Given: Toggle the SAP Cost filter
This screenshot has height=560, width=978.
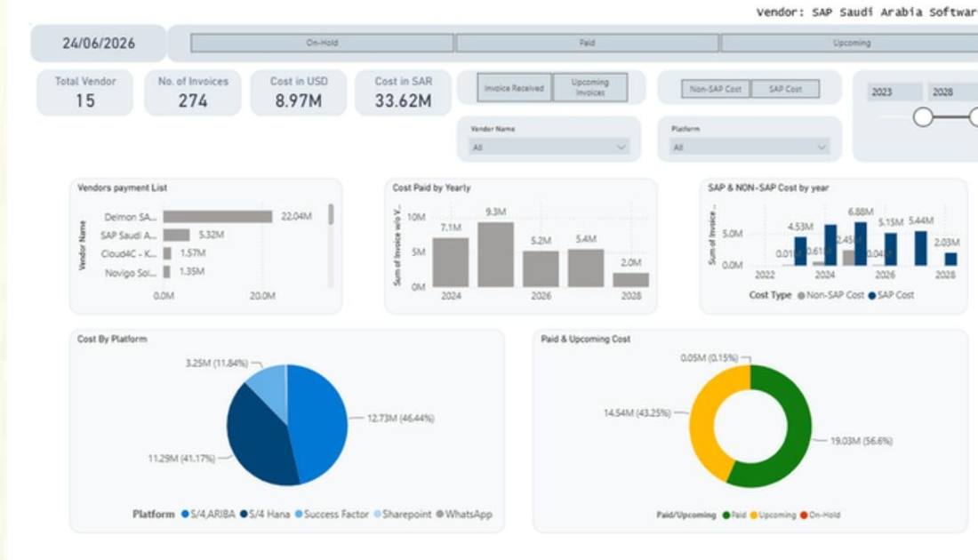Looking at the screenshot, I should pos(785,89).
